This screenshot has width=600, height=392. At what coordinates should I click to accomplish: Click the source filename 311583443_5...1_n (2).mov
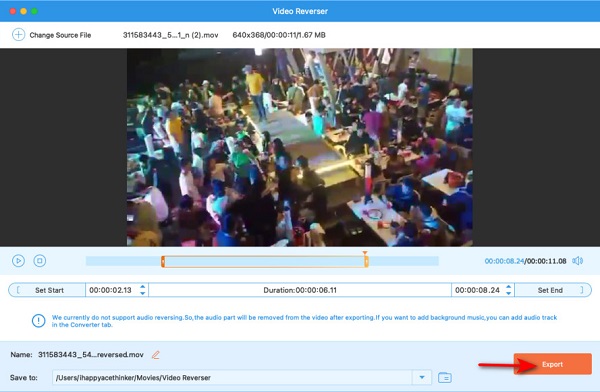pyautogui.click(x=170, y=35)
